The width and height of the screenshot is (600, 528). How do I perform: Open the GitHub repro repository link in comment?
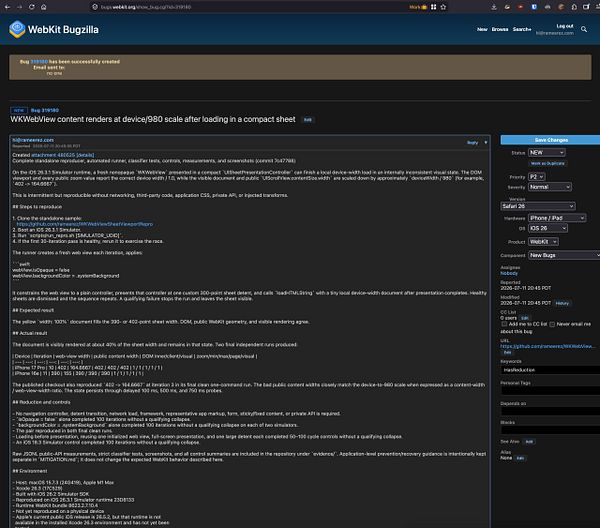click(85, 224)
